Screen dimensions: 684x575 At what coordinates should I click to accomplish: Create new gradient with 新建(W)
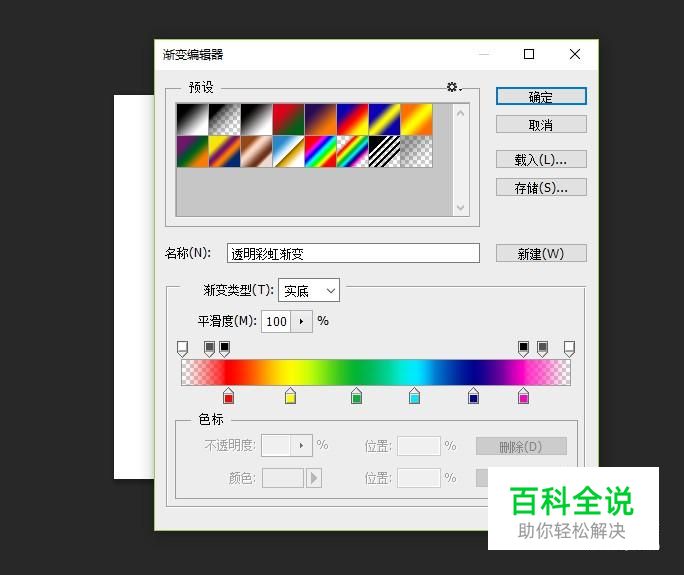click(541, 253)
